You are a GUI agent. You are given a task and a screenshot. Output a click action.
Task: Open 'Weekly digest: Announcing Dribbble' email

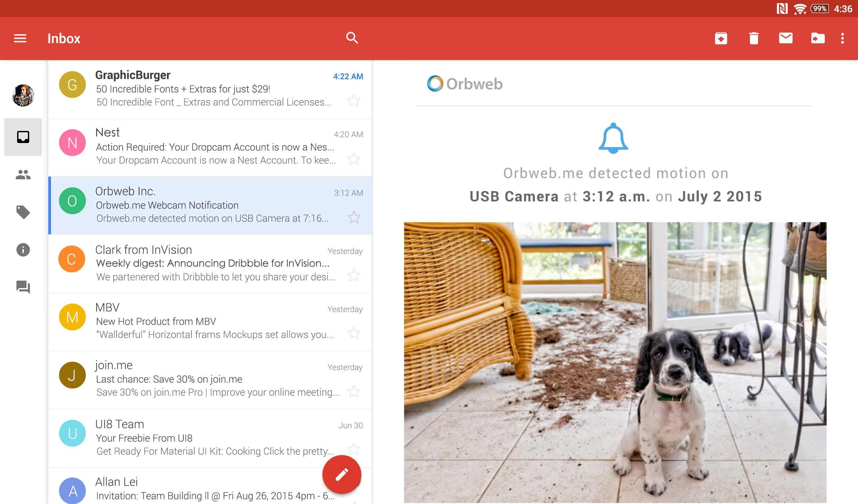pos(210,264)
